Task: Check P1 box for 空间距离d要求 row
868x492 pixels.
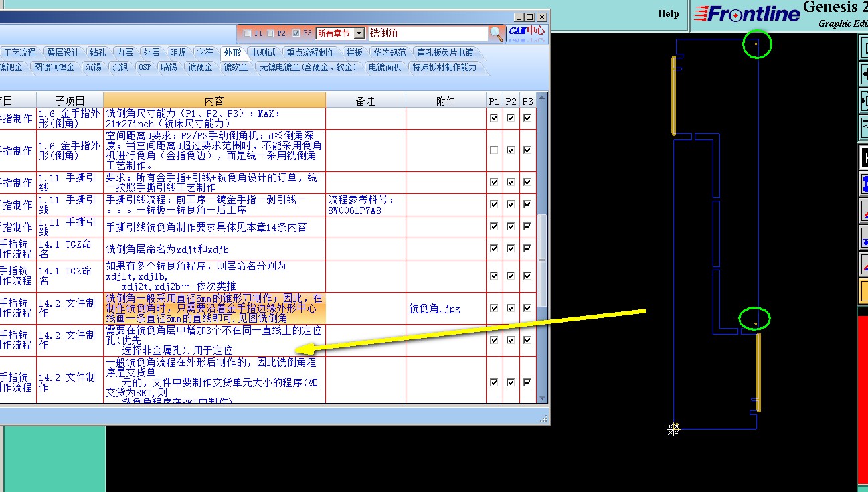Action: click(494, 151)
